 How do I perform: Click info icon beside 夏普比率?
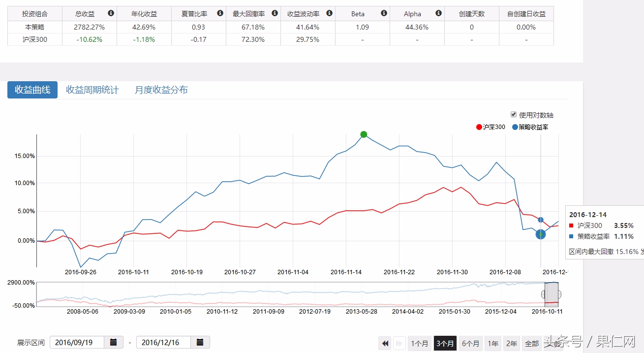point(220,13)
